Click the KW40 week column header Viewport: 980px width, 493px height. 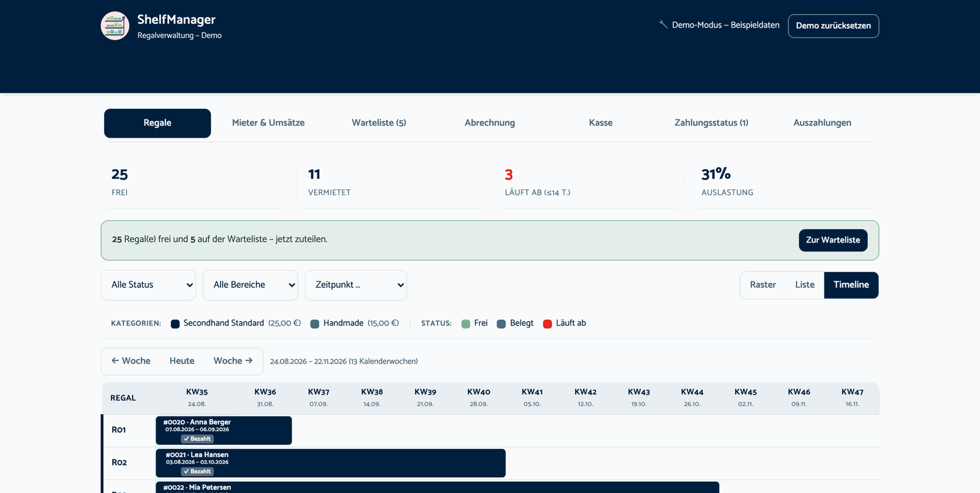pos(478,397)
